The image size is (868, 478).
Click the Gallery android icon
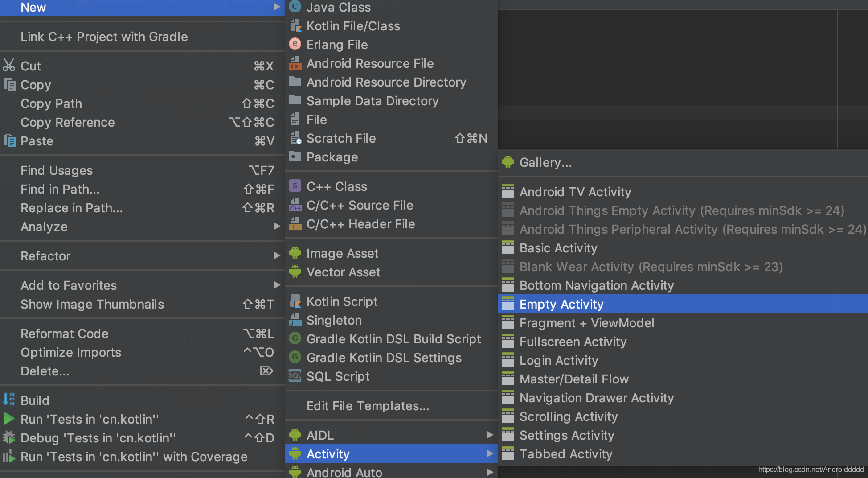508,162
